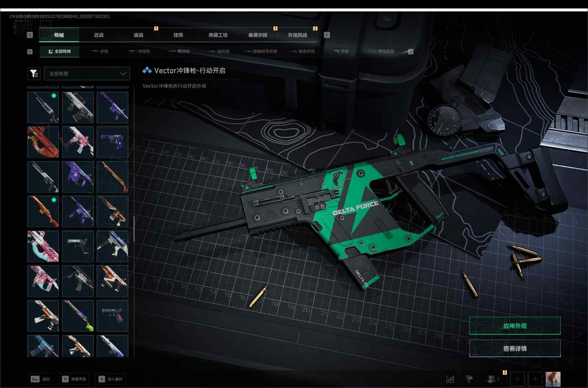588x388 pixels.
Task: Open the statistics bar-chart icon
Action: tap(450, 379)
